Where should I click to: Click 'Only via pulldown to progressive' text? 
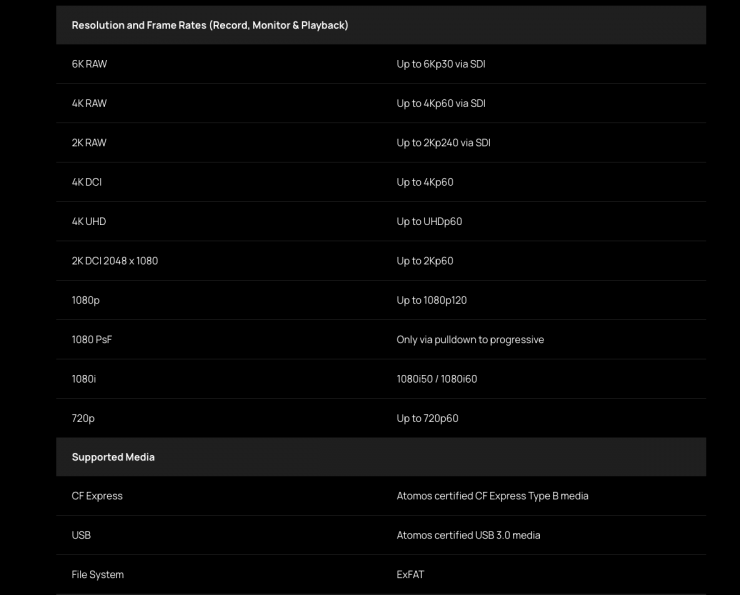[x=470, y=340]
